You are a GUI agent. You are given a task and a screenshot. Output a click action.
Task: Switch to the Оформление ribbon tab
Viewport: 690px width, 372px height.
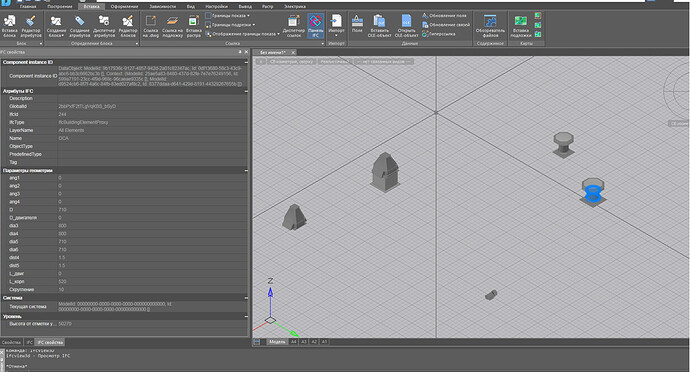[x=125, y=7]
